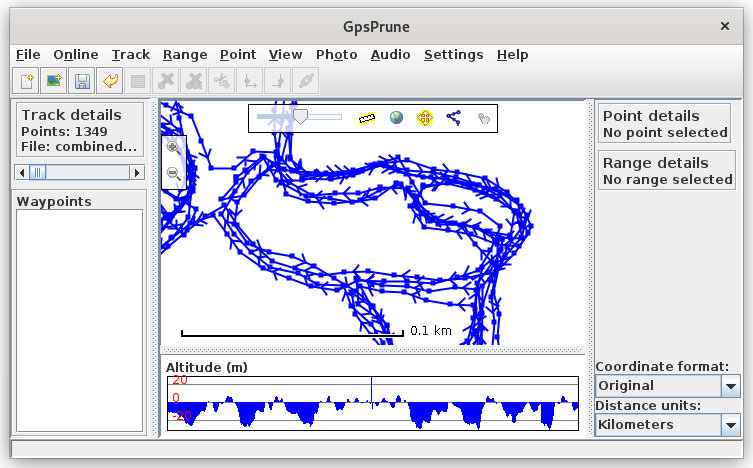The height and width of the screenshot is (468, 753).
Task: Click the 'Range details' heading
Action: coord(656,163)
